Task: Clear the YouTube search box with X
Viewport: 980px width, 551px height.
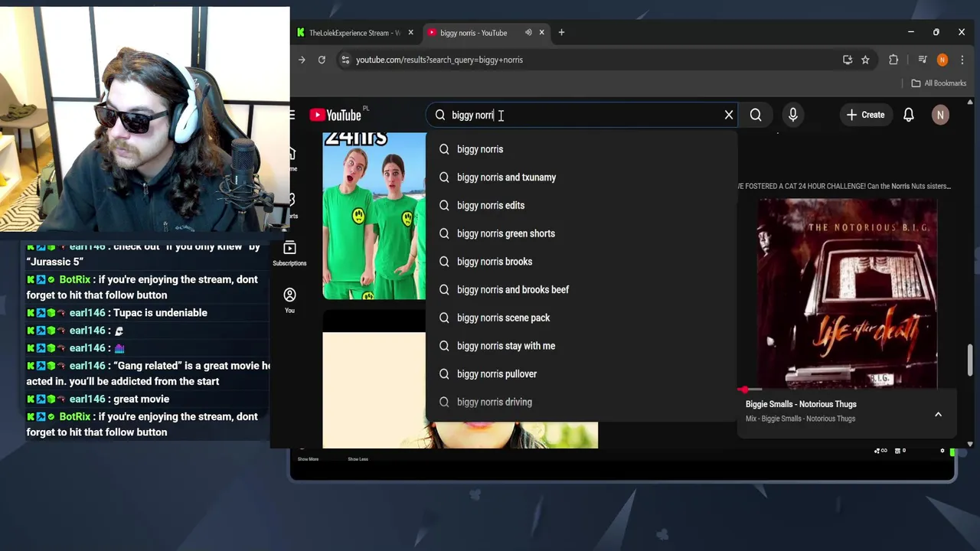Action: [x=729, y=115]
